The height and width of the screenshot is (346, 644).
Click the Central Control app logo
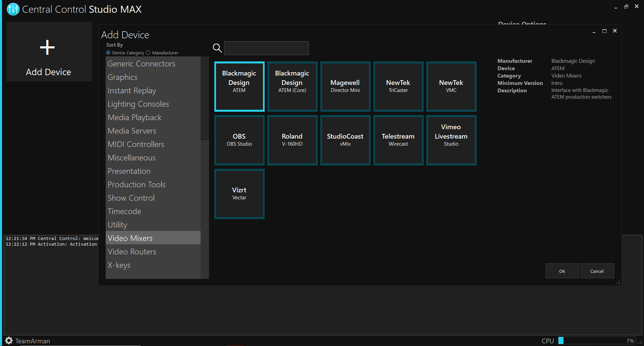[13, 9]
